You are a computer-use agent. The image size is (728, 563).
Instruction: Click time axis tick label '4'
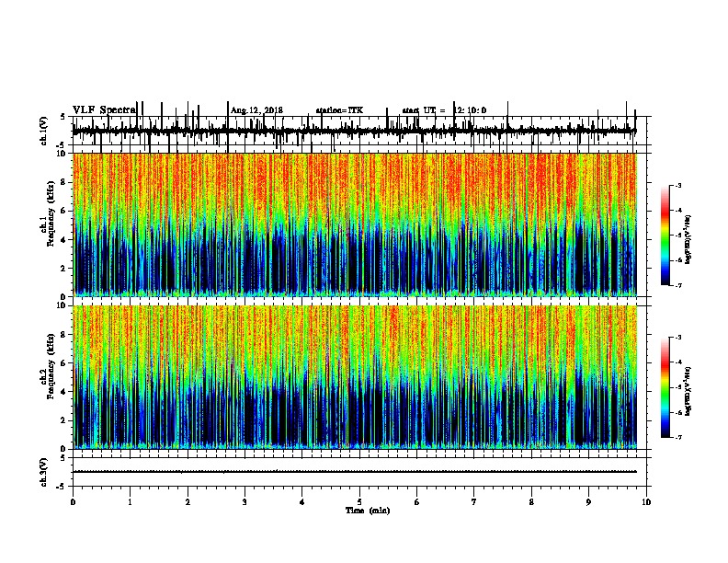pyautogui.click(x=302, y=501)
